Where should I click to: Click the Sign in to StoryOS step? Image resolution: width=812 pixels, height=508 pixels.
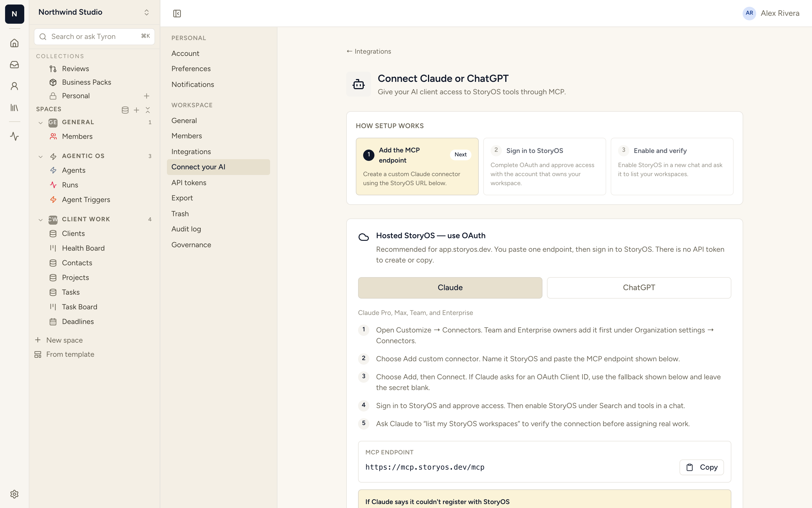[x=545, y=166]
